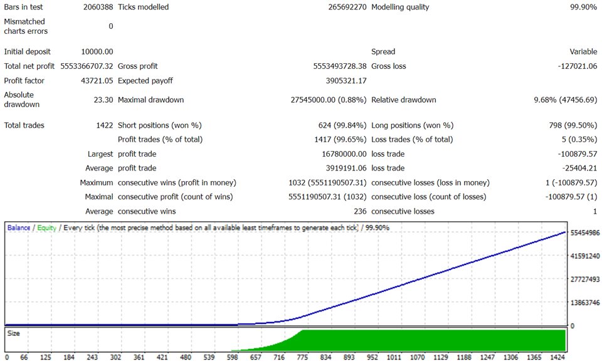Click trade number 775 on the bottom axis

click(302, 358)
